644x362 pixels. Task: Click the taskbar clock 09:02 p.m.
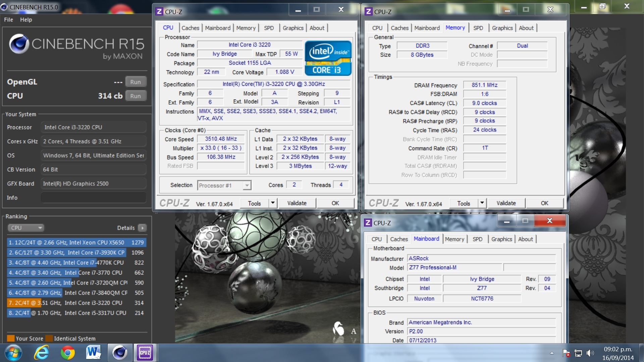click(x=618, y=353)
